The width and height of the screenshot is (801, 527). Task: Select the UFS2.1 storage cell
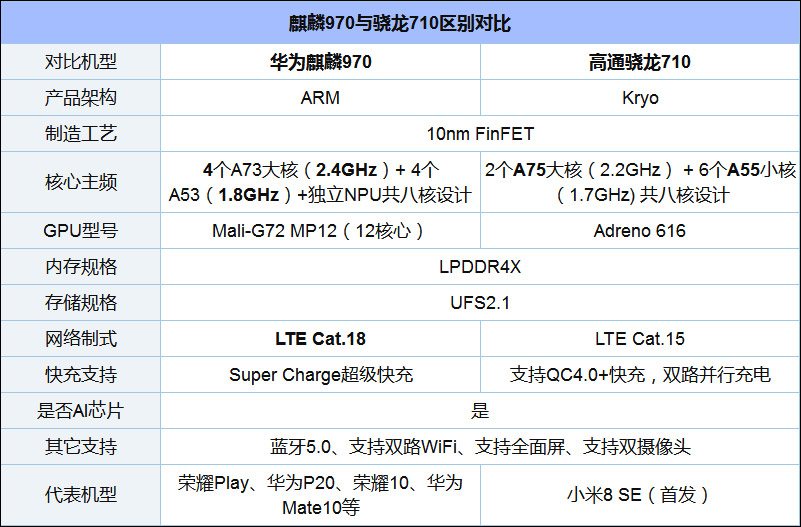[480, 303]
